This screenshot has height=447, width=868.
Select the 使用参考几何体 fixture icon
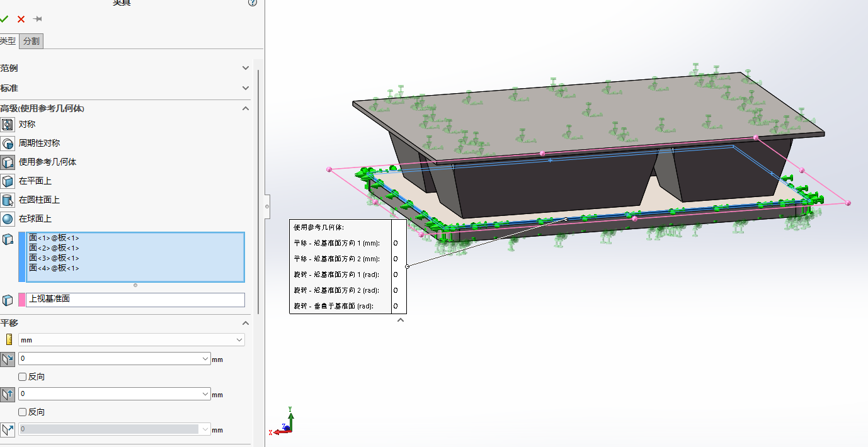tap(8, 162)
